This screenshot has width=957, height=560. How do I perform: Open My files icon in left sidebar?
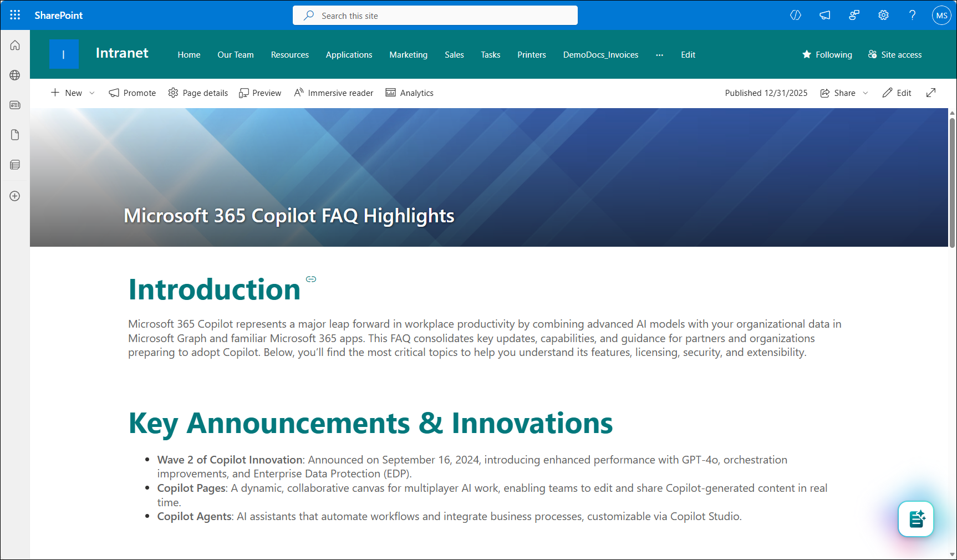[x=15, y=135]
